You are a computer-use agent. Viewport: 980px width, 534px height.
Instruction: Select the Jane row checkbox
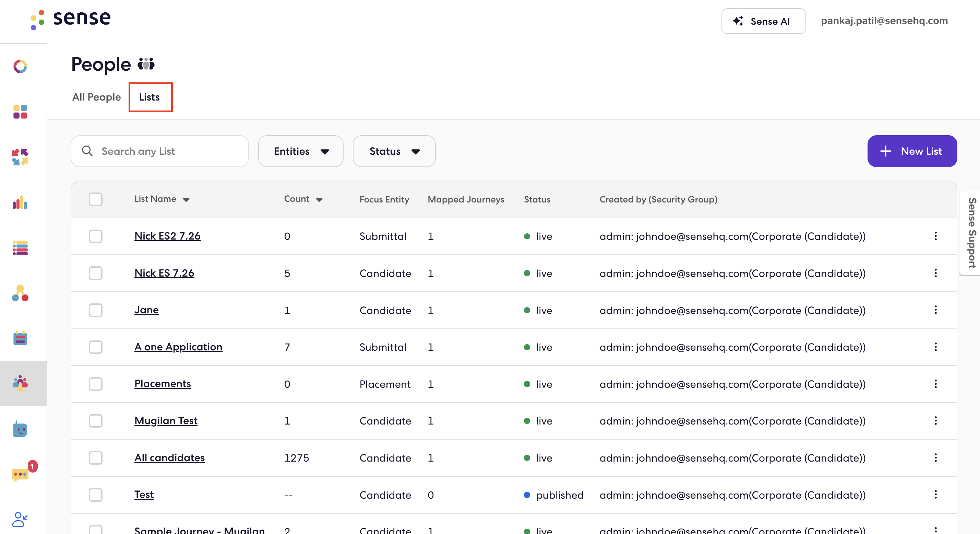[x=95, y=310]
